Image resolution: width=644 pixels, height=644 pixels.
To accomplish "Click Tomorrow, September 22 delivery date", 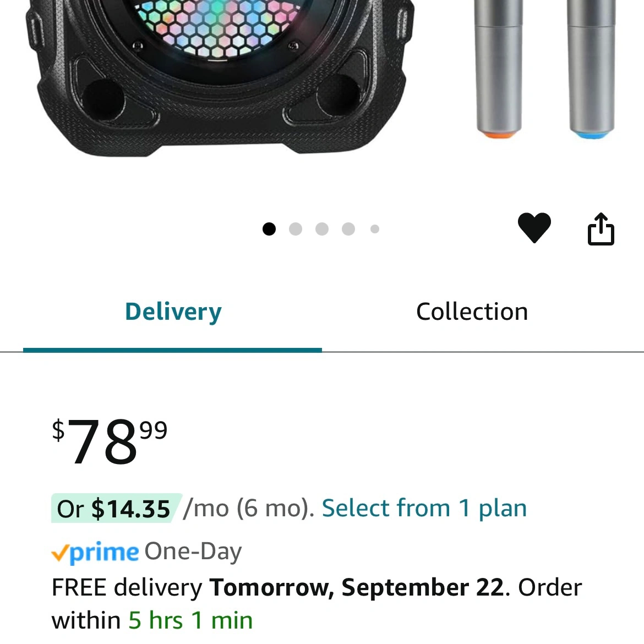I will [x=357, y=587].
